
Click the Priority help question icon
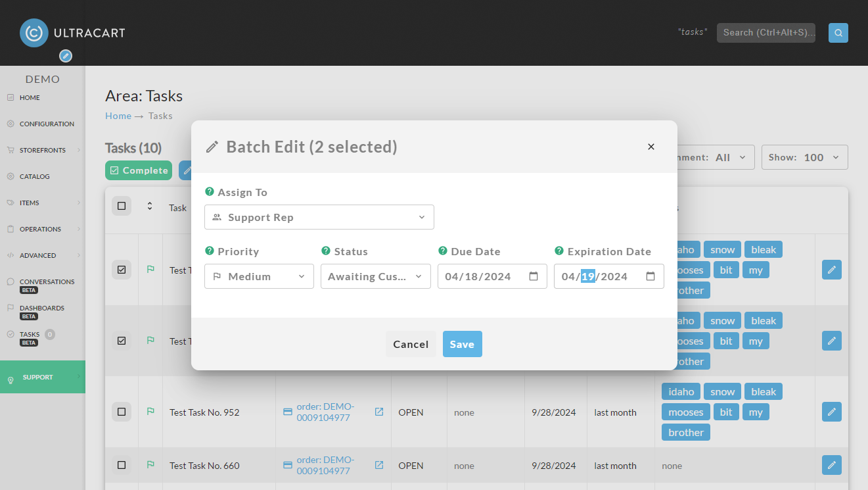coord(210,251)
